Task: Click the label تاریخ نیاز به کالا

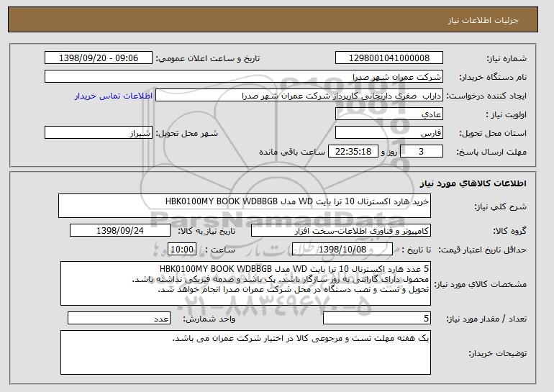Action: coord(206,231)
